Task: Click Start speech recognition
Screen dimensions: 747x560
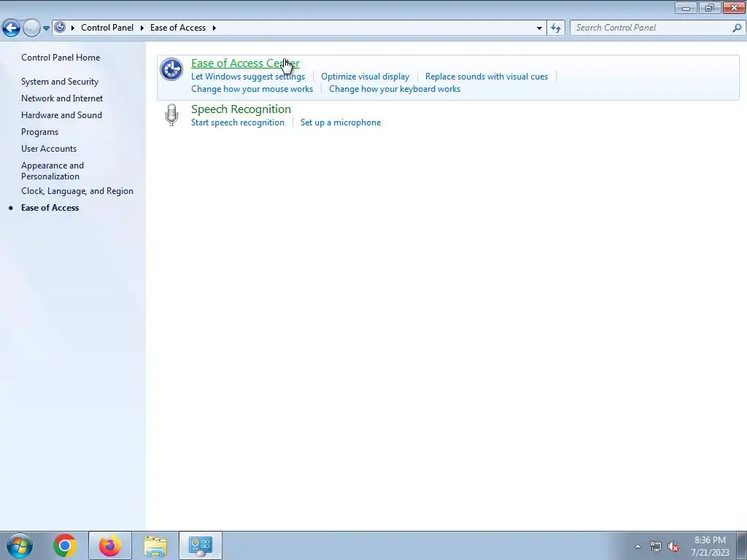Action: coord(238,122)
